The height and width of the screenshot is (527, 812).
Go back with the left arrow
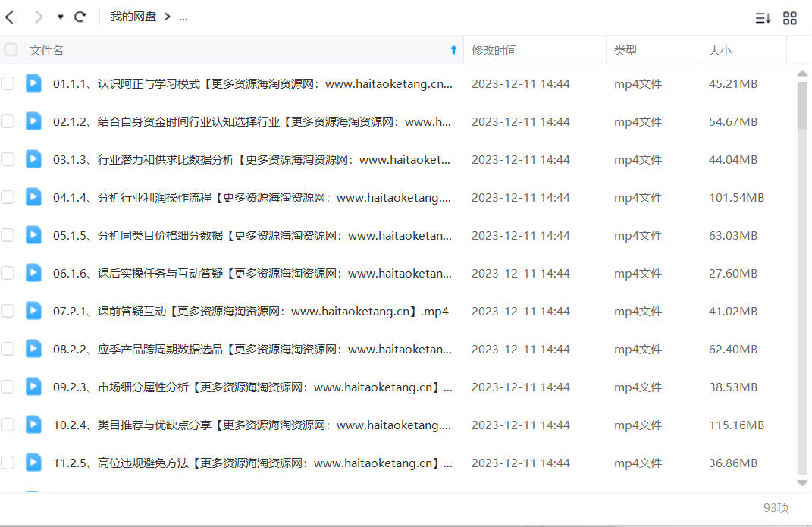(9, 17)
